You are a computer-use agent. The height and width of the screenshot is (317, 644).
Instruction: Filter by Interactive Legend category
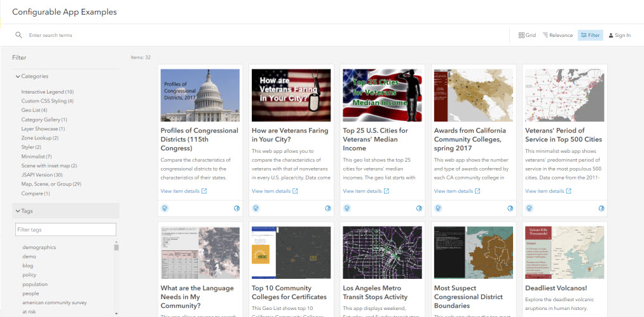[48, 92]
